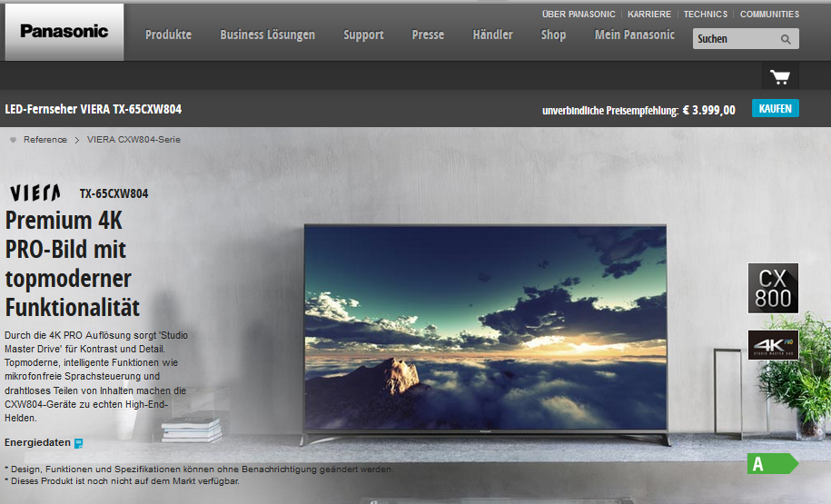This screenshot has height=504, width=831.
Task: Open the Communities link
Action: point(769,15)
